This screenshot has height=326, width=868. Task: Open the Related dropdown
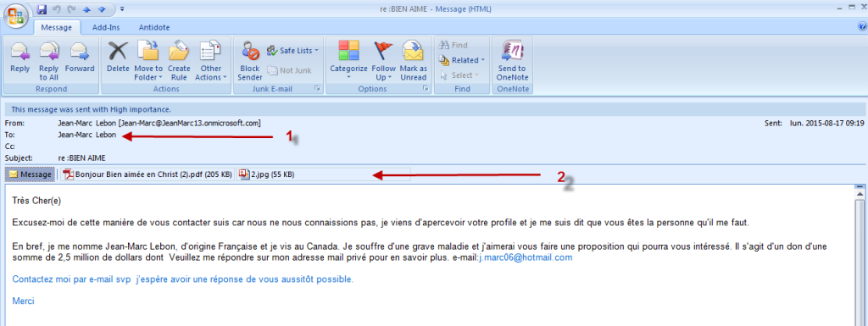click(x=462, y=59)
